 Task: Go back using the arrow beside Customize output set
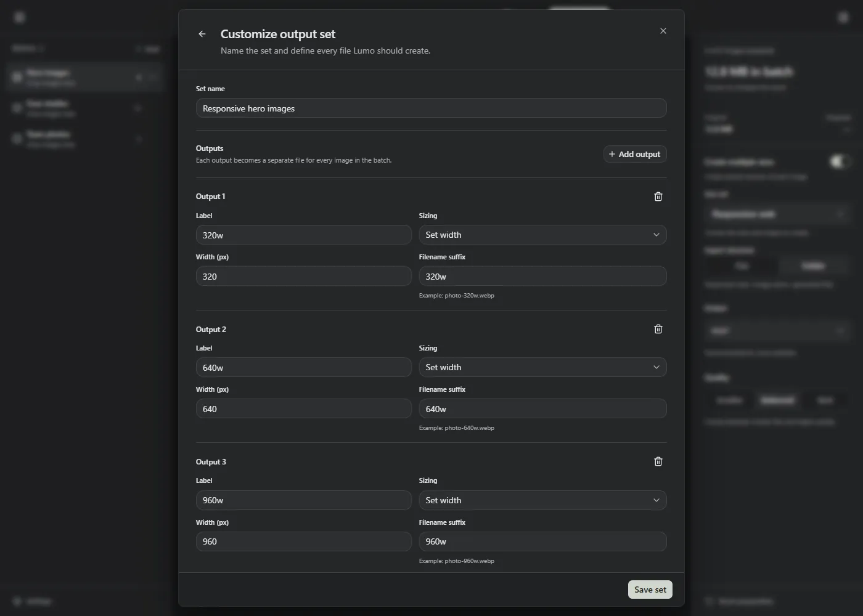(x=202, y=34)
